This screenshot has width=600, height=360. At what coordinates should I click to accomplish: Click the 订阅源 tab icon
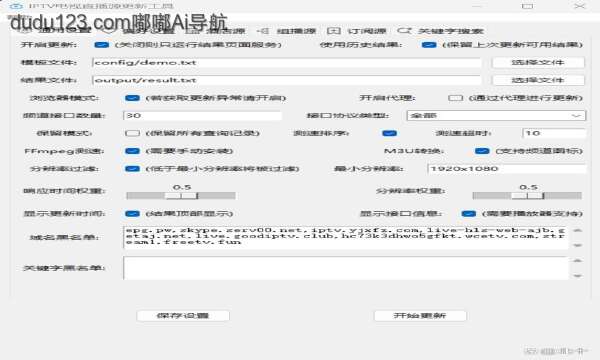334,31
